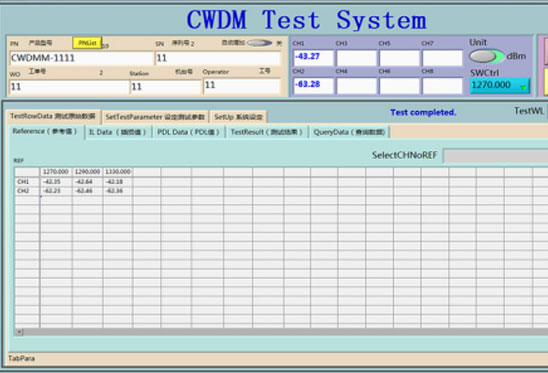Click cell -42.35 in CH1 row
This screenshot has height=373, width=548.
coord(56,181)
